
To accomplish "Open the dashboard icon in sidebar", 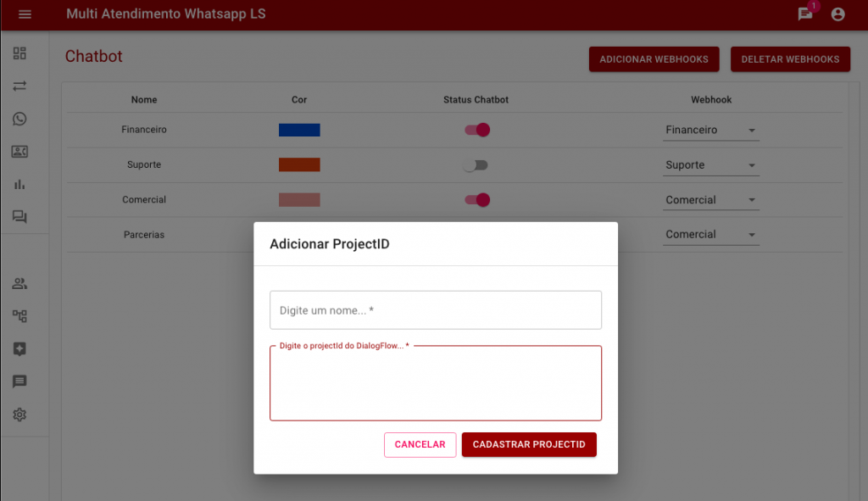I will click(x=19, y=53).
